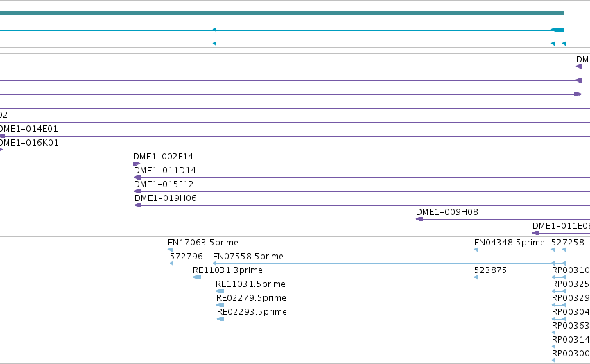
Task: Select the 572796 feature label
Action: click(186, 257)
